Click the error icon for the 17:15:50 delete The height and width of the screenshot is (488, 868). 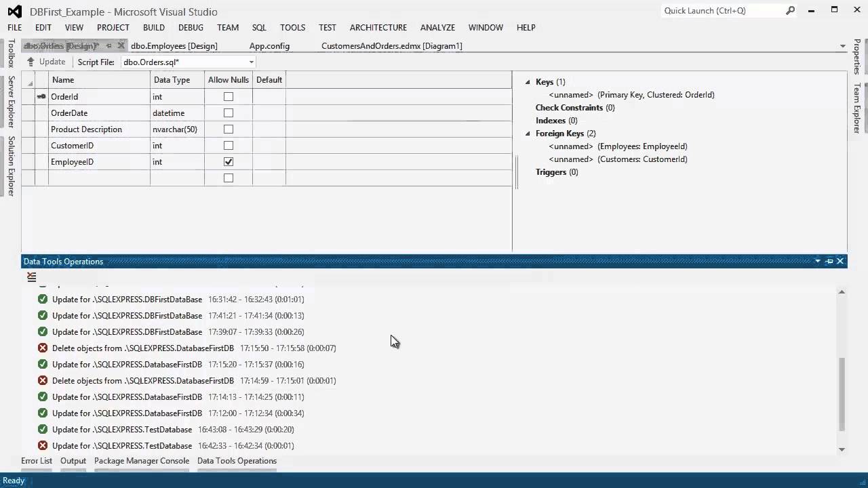point(43,348)
